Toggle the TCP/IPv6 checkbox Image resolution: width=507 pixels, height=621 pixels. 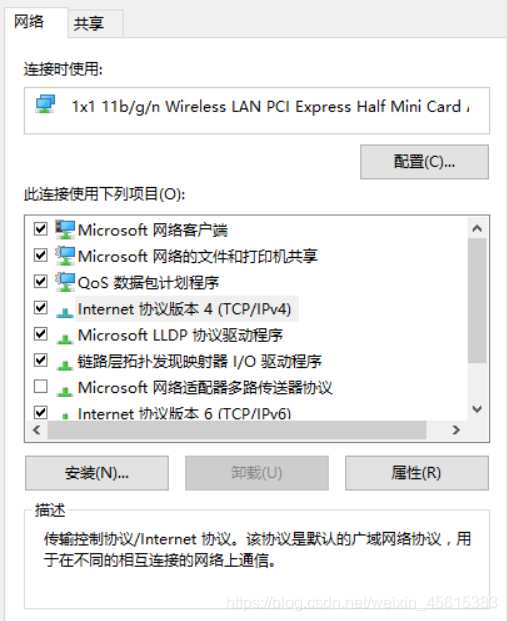41,412
